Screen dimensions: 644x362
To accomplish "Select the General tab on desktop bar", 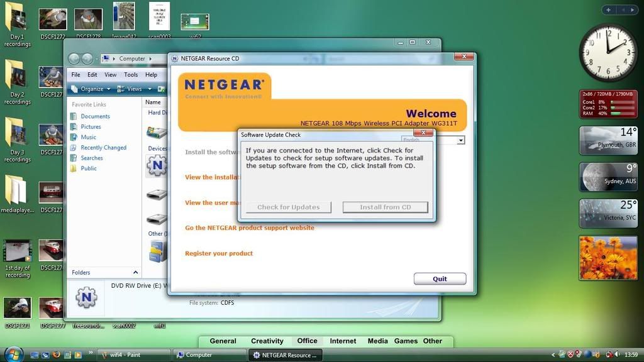I will click(x=223, y=341).
